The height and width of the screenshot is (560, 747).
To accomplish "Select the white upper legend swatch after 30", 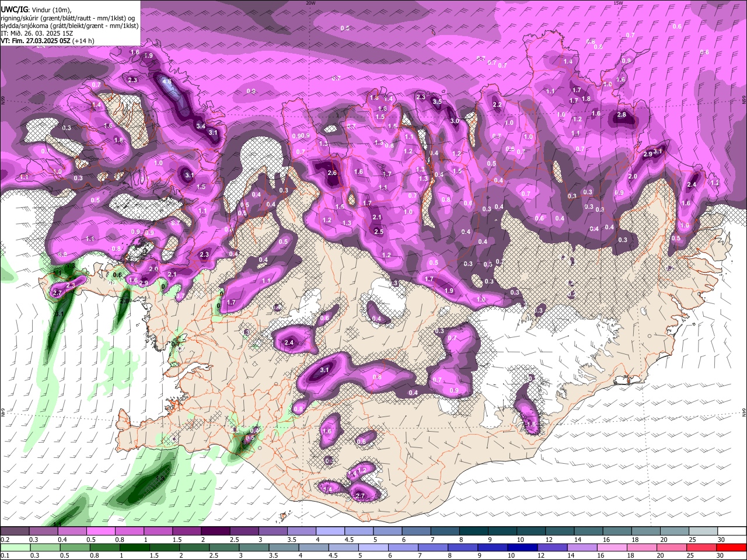I will coord(731,531).
